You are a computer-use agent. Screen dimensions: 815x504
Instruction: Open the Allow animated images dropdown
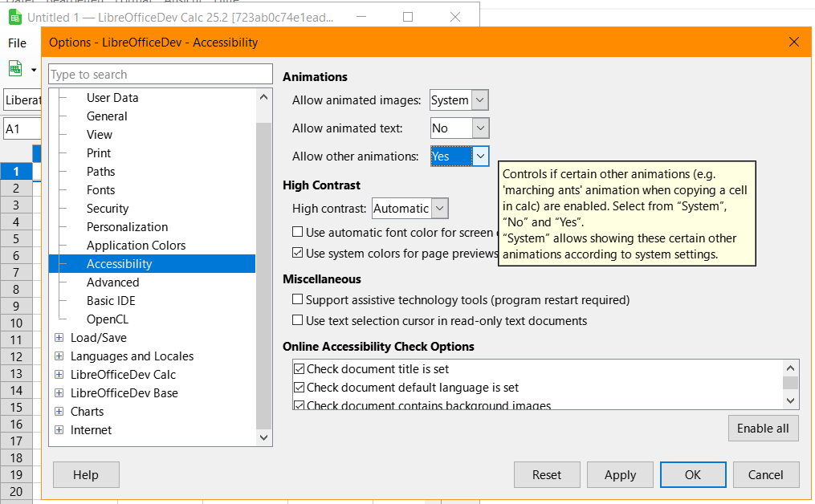click(459, 100)
